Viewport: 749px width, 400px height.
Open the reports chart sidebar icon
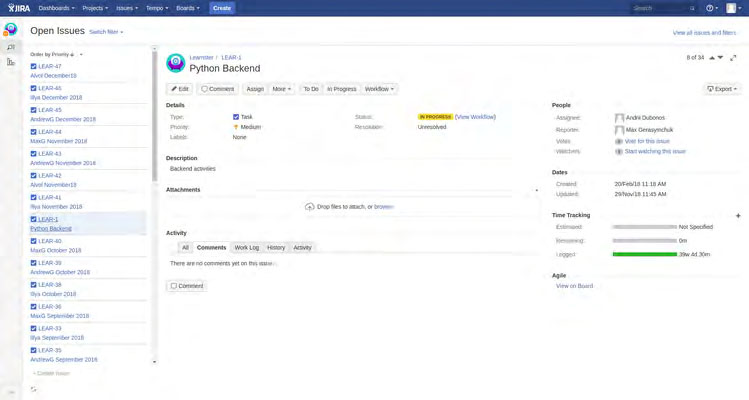click(11, 62)
